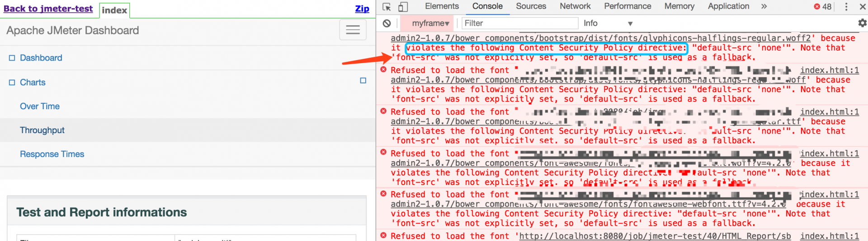Click error icon of the .ttf error entry
Image resolution: width=868 pixels, height=241 pixels.
pos(383,111)
